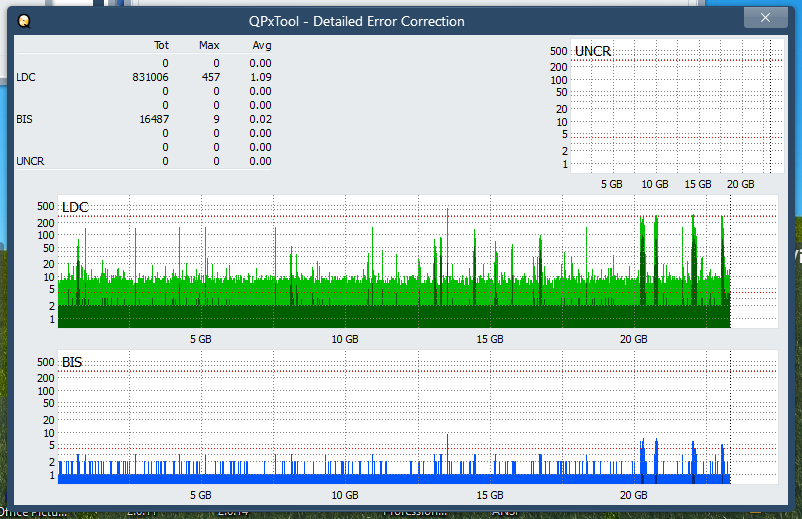Click the QPxTool app icon in title bar
Image resolution: width=802 pixels, height=519 pixels.
[24, 21]
